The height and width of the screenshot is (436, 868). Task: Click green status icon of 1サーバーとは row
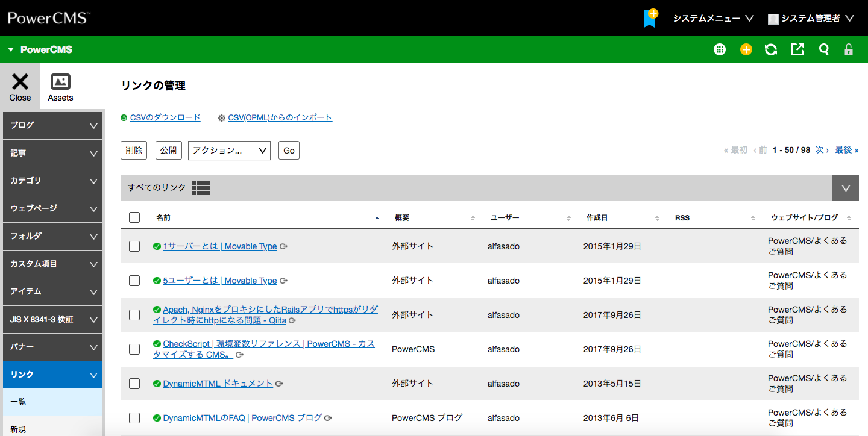157,246
